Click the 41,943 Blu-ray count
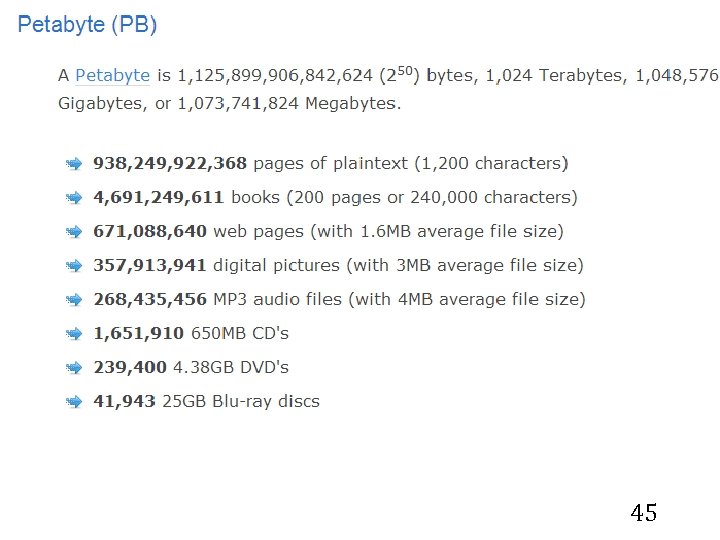 pyautogui.click(x=124, y=401)
